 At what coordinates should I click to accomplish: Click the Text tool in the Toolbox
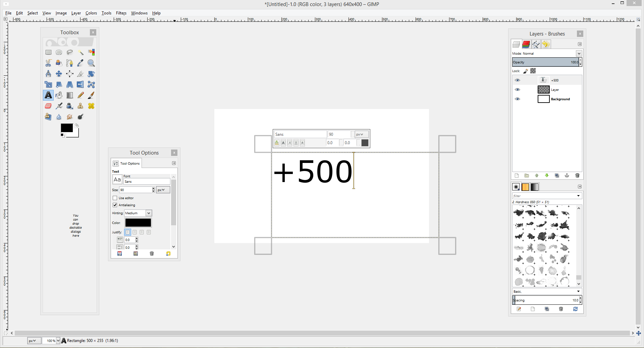coord(48,95)
